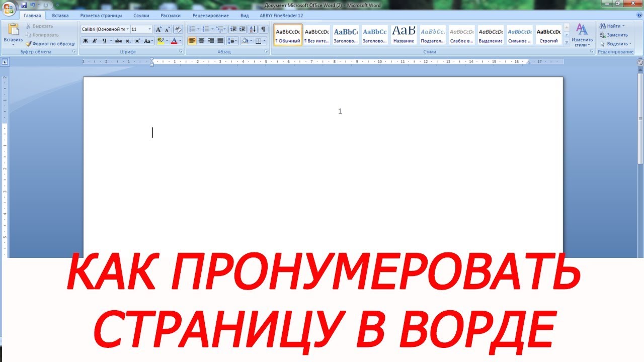Image resolution: width=644 pixels, height=362 pixels.
Task: Select the tab-stop type box left of the ruler
Action: [x=5, y=62]
